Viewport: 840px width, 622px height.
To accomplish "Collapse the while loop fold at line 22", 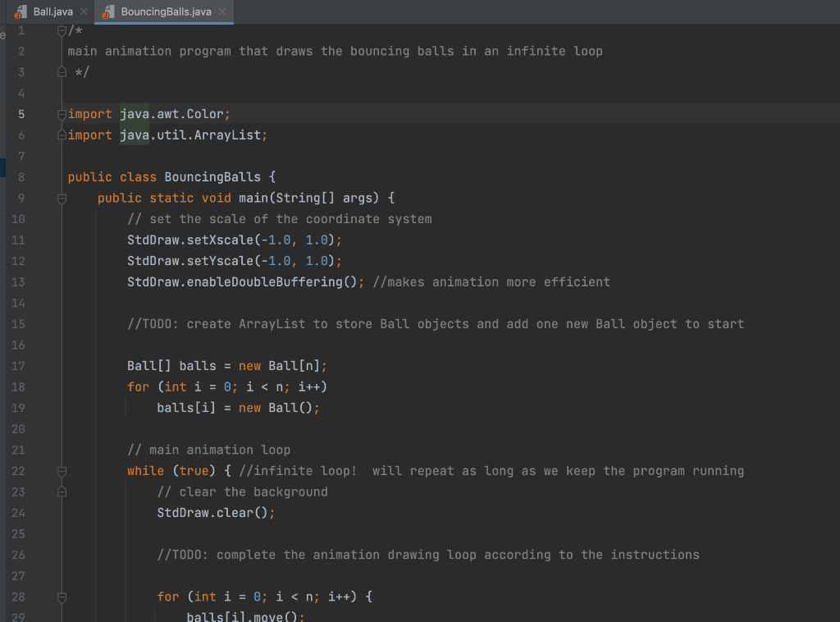I will (62, 471).
